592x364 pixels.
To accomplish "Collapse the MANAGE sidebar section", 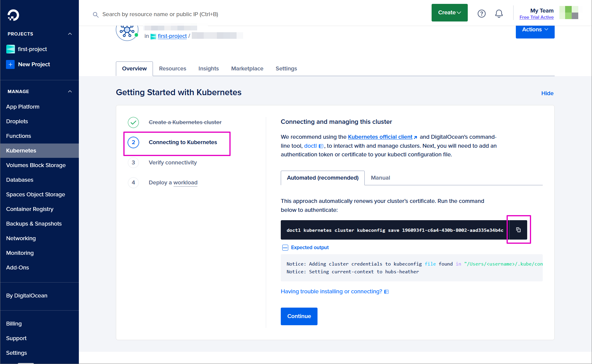I will point(70,91).
